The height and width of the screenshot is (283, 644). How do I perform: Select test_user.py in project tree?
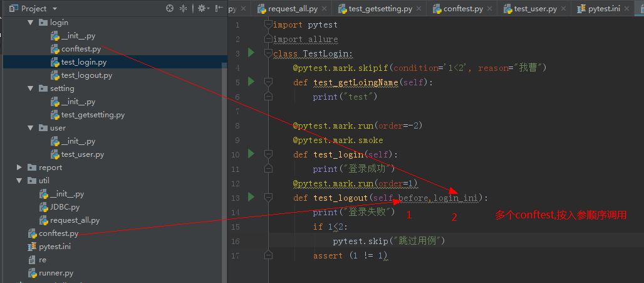[x=83, y=154]
